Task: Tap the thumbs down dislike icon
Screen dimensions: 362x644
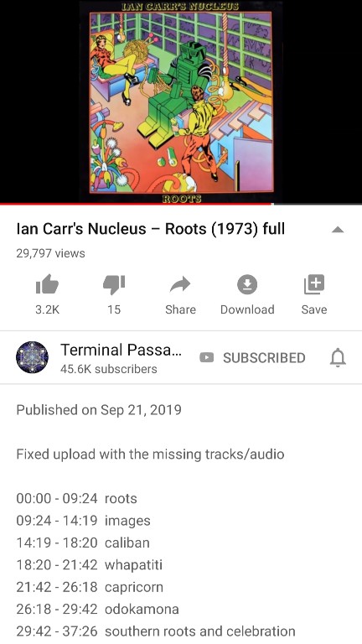Action: click(x=114, y=284)
